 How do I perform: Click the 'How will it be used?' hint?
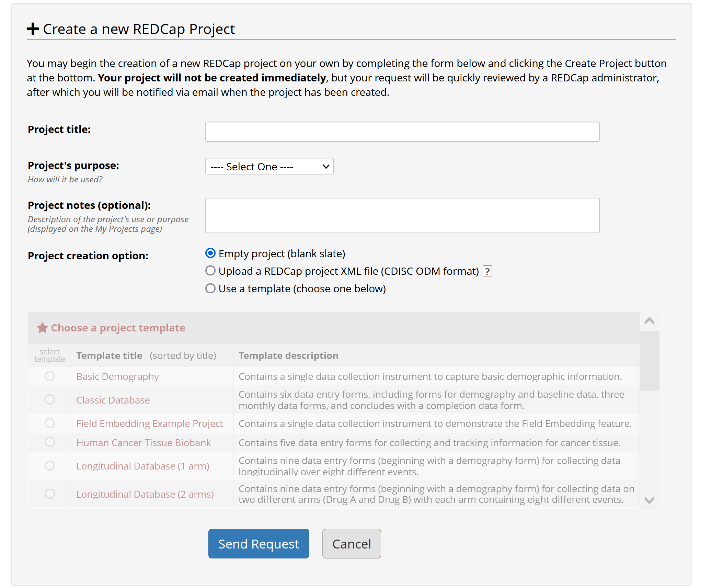click(x=65, y=179)
